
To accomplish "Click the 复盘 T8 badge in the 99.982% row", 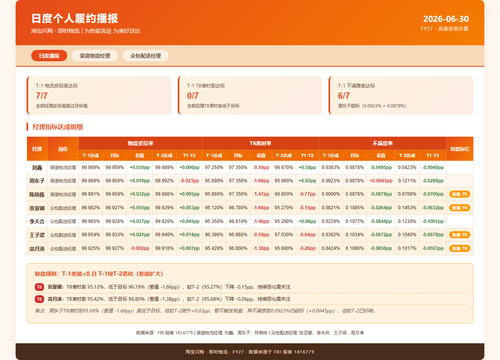I will tap(460, 208).
